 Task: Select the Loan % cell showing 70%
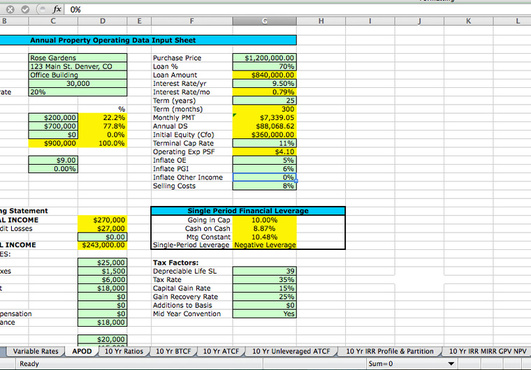coord(264,66)
